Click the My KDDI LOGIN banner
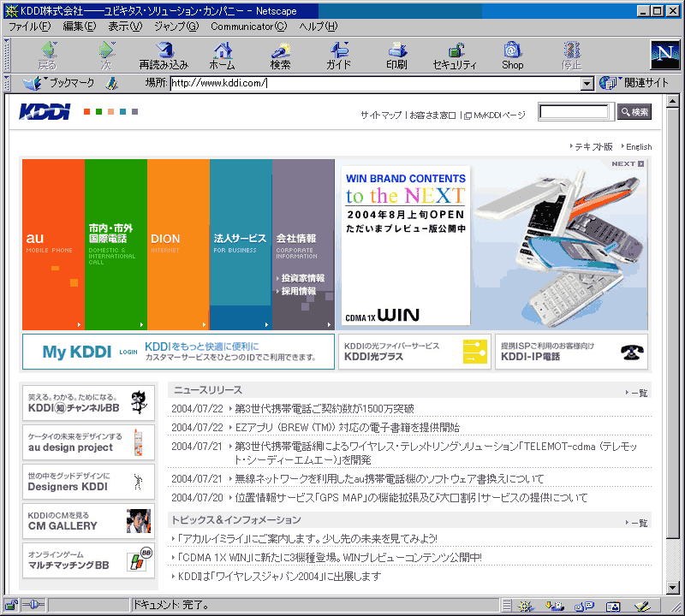This screenshot has height=616, width=685. (178, 352)
